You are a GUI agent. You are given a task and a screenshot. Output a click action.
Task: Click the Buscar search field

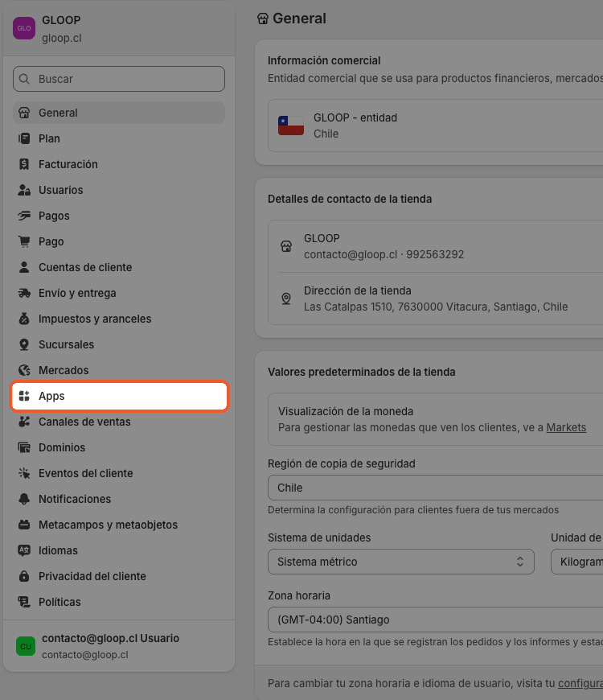pyautogui.click(x=119, y=79)
